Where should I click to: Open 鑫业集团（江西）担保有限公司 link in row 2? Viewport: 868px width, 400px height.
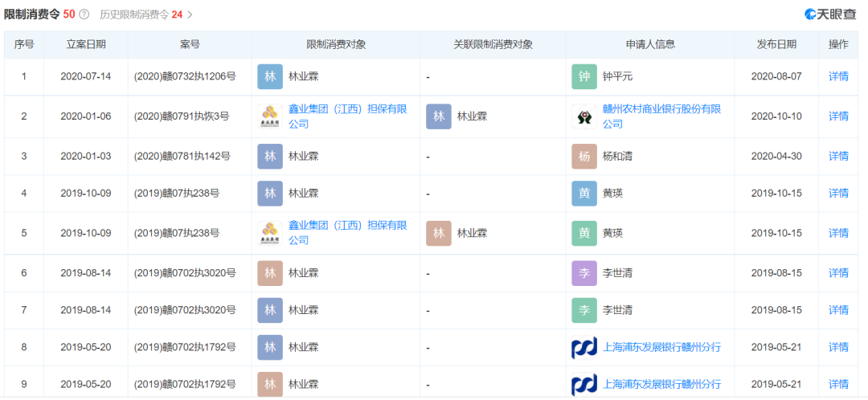coord(348,116)
